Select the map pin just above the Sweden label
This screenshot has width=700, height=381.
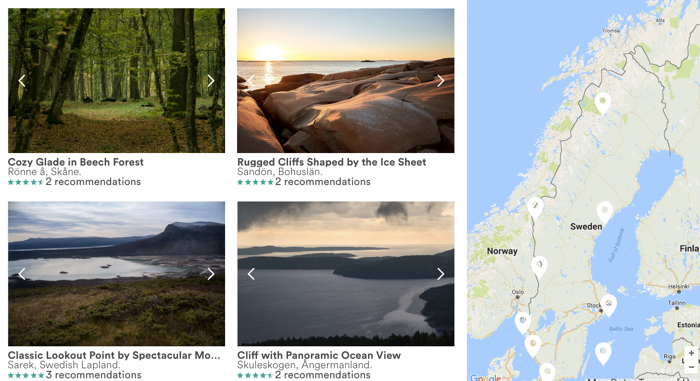point(605,212)
